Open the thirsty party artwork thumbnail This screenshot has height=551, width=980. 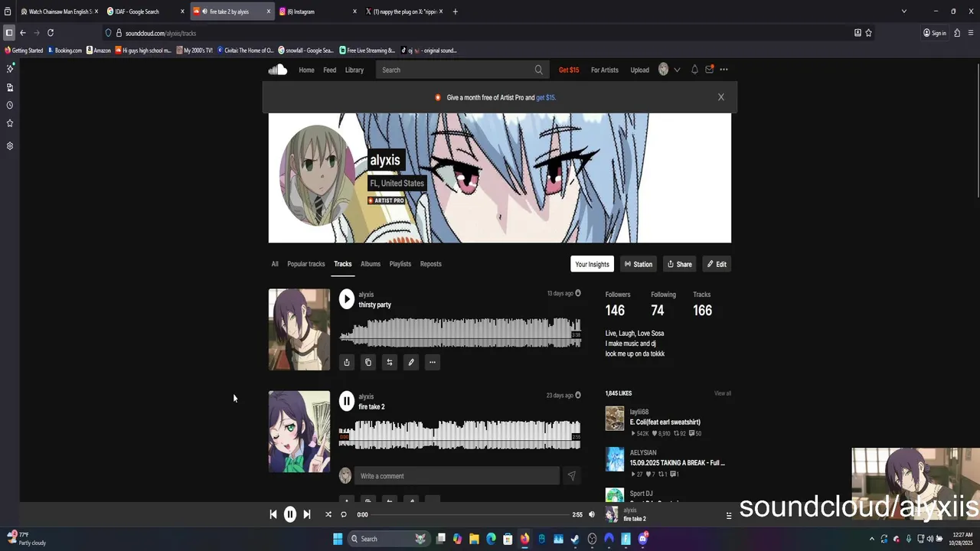[x=299, y=330]
